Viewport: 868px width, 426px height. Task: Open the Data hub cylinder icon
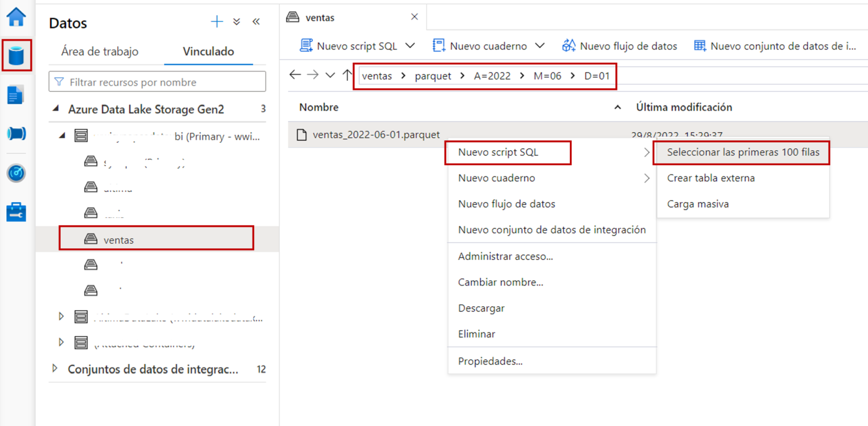pyautogui.click(x=16, y=55)
